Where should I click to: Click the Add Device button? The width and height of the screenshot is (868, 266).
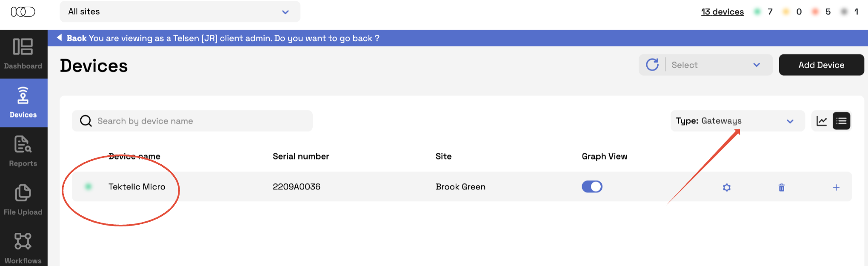(821, 65)
